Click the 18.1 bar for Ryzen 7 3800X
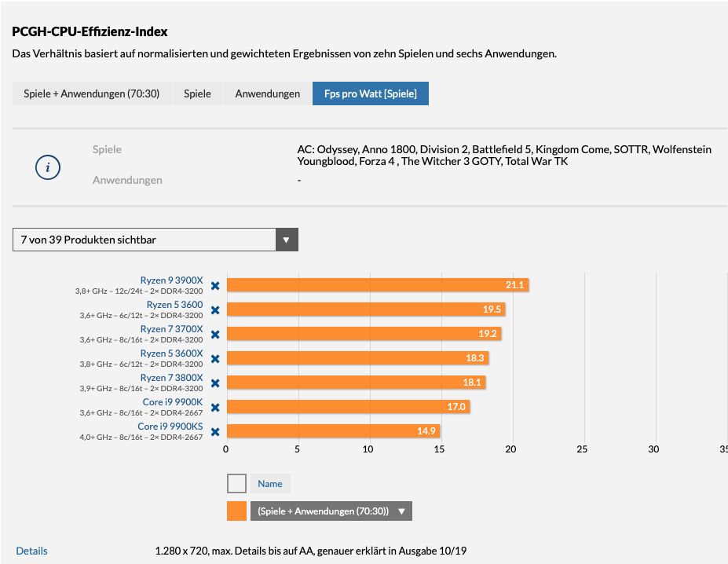728x564 pixels. pyautogui.click(x=356, y=383)
